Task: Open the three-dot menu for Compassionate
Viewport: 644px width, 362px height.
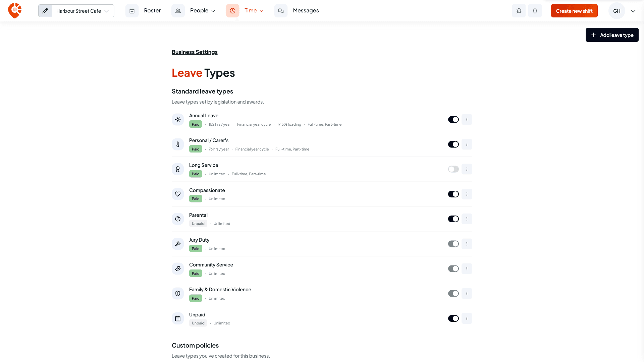Action: pyautogui.click(x=467, y=194)
